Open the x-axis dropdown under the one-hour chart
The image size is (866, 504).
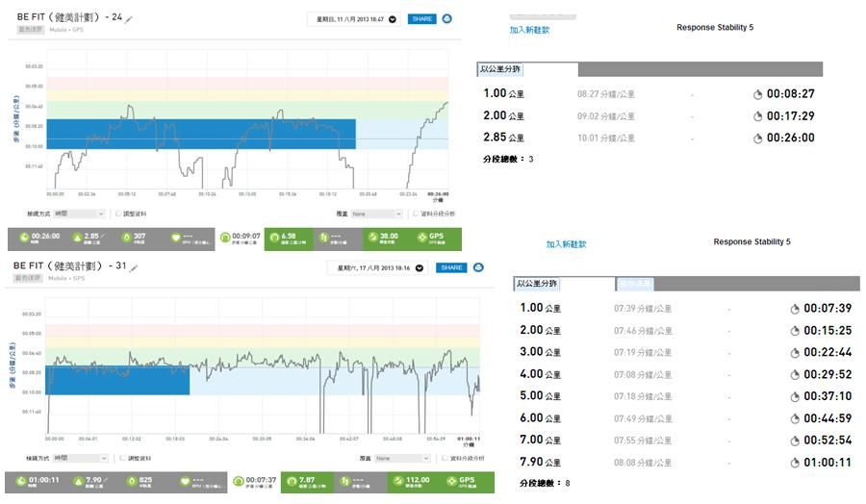pyautogui.click(x=81, y=458)
